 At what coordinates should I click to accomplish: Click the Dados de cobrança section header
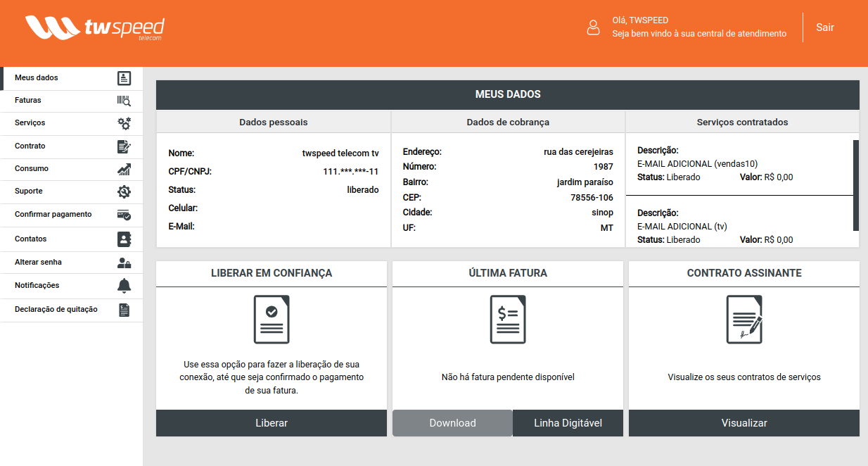(508, 122)
